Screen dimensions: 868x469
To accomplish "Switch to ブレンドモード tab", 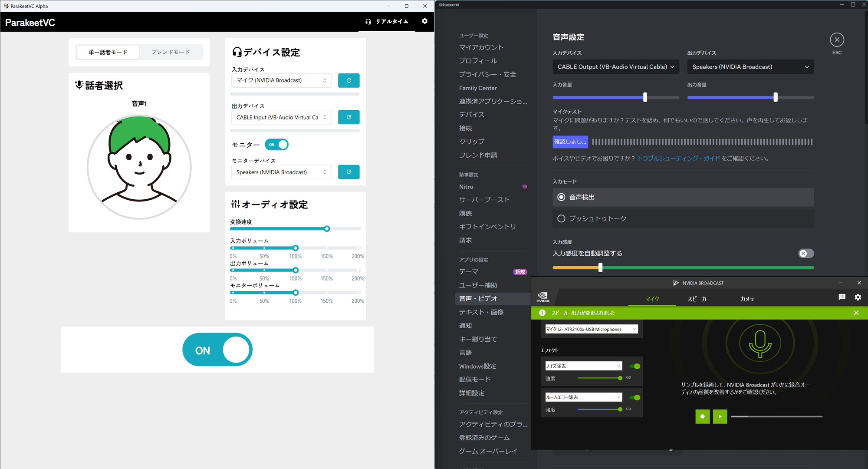I will [x=171, y=52].
